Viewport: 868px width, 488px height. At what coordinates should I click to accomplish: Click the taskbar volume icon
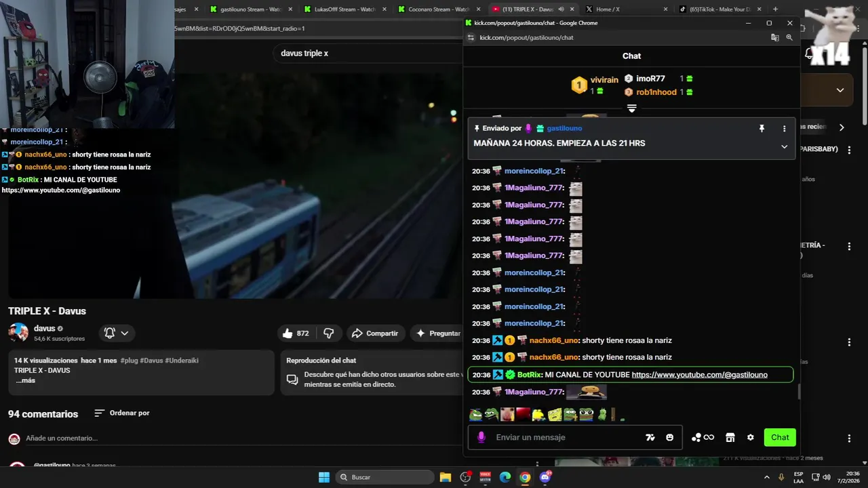tap(827, 477)
